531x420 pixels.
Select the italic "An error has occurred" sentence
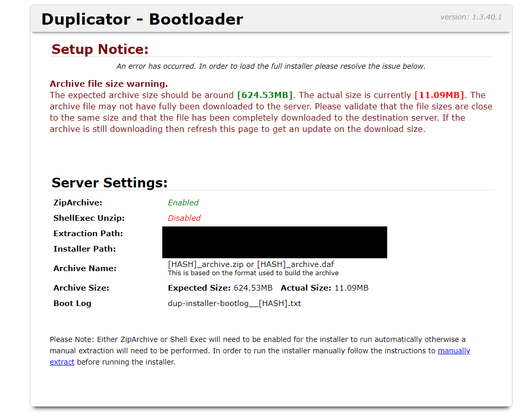(x=271, y=66)
